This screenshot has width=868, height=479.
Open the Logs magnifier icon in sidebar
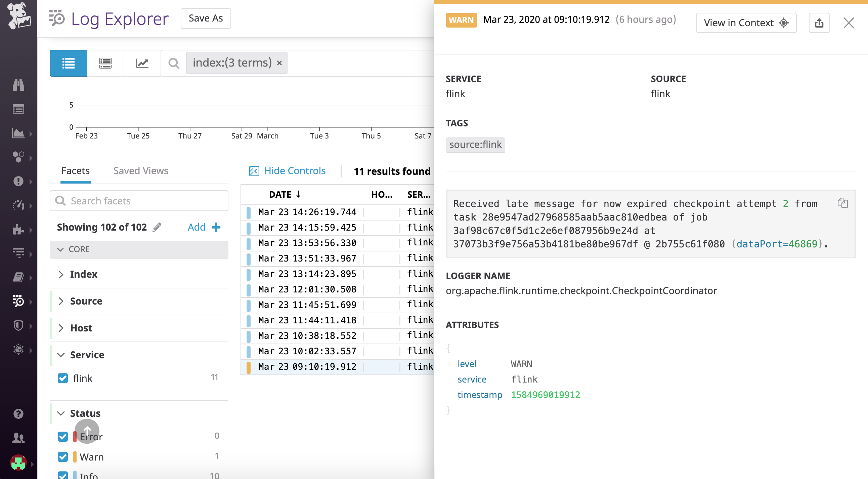pos(18,302)
